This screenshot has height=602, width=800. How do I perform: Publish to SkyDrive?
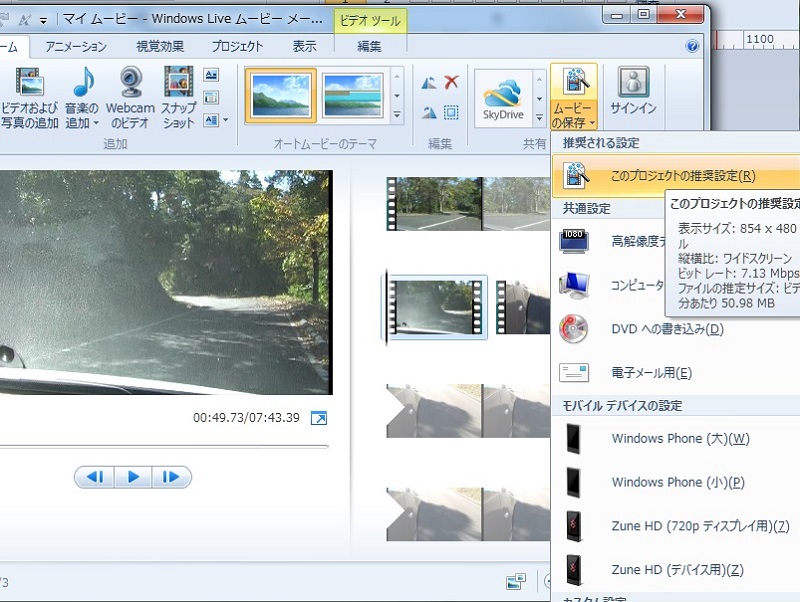pyautogui.click(x=503, y=98)
